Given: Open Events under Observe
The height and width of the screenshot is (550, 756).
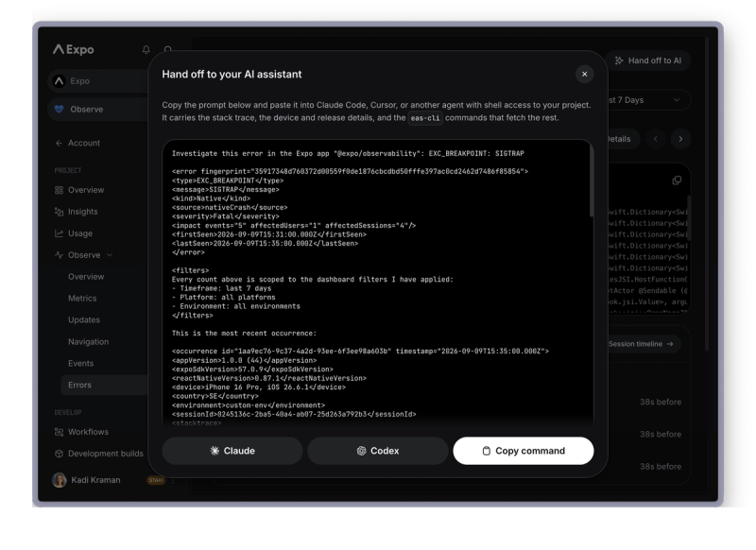Looking at the screenshot, I should [x=80, y=364].
